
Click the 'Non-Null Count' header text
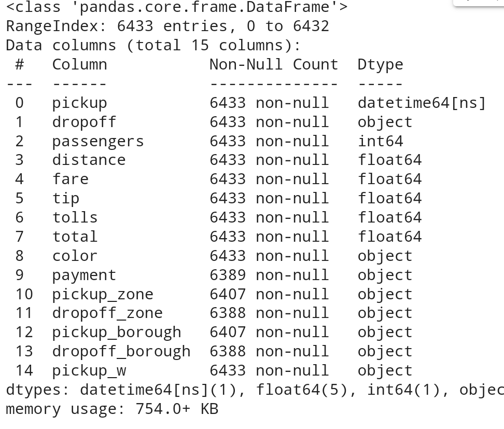[274, 65]
